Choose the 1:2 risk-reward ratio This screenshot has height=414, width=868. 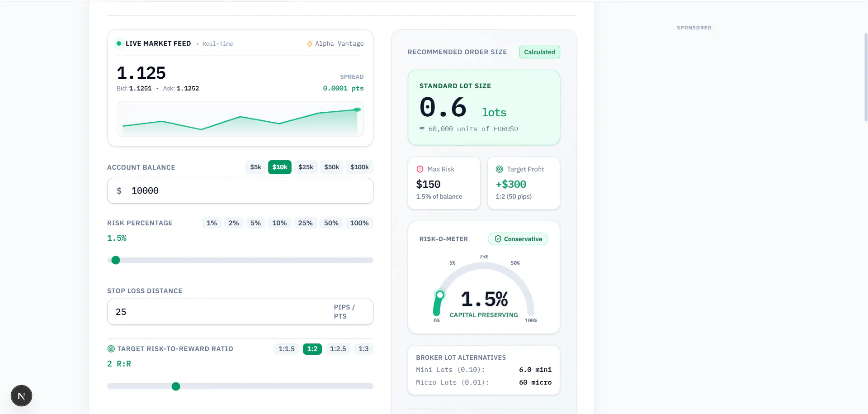point(312,349)
